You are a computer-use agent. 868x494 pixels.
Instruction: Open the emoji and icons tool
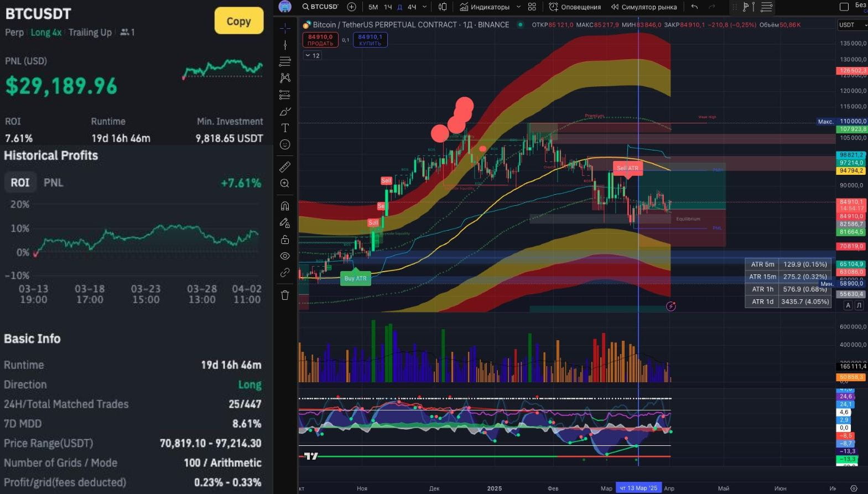285,144
